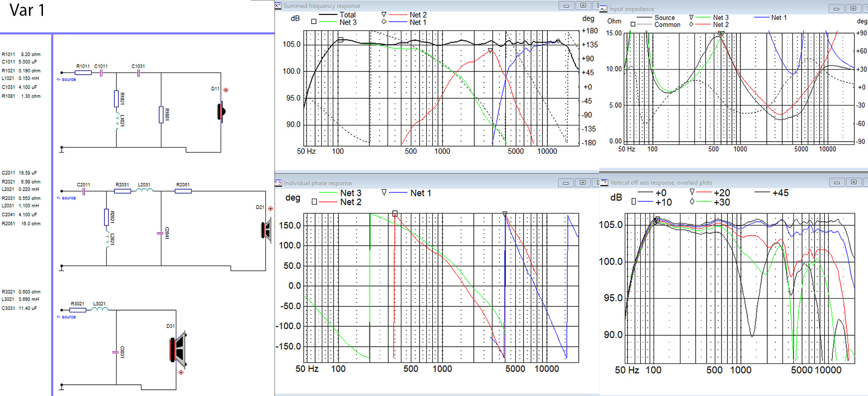Select inductor L1021 in the tweeter network
The height and width of the screenshot is (396, 868).
tap(117, 121)
